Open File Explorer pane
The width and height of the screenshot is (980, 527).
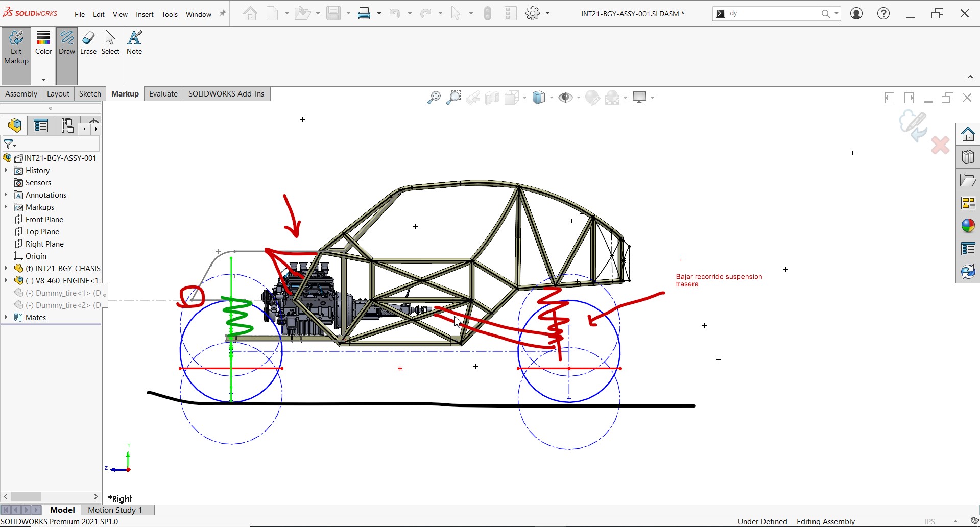click(968, 180)
